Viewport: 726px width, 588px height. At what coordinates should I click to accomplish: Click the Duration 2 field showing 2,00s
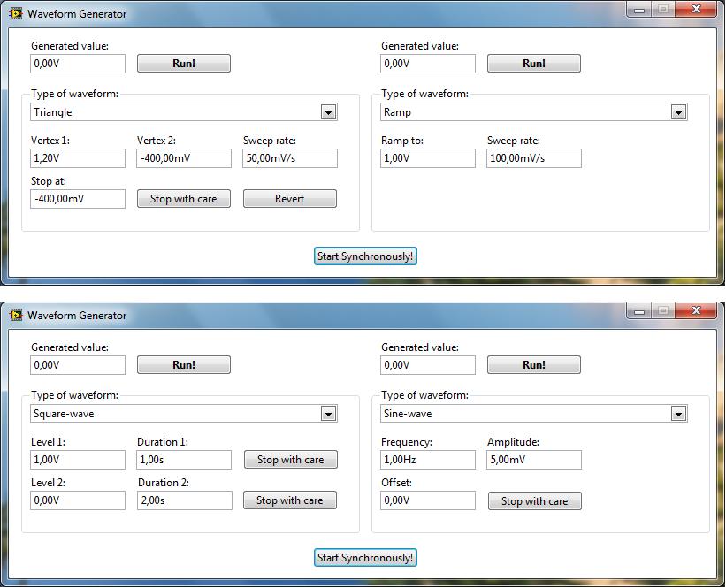click(x=184, y=500)
